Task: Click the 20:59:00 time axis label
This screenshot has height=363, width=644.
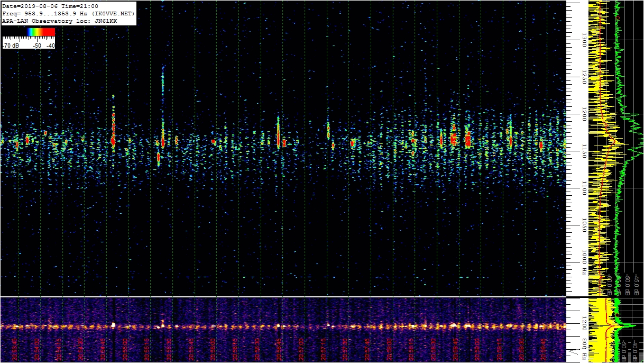Action: [477, 348]
